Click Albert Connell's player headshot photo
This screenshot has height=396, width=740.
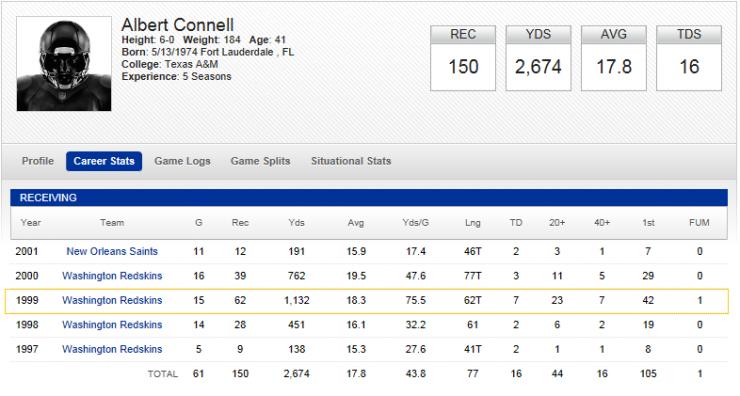click(x=64, y=64)
